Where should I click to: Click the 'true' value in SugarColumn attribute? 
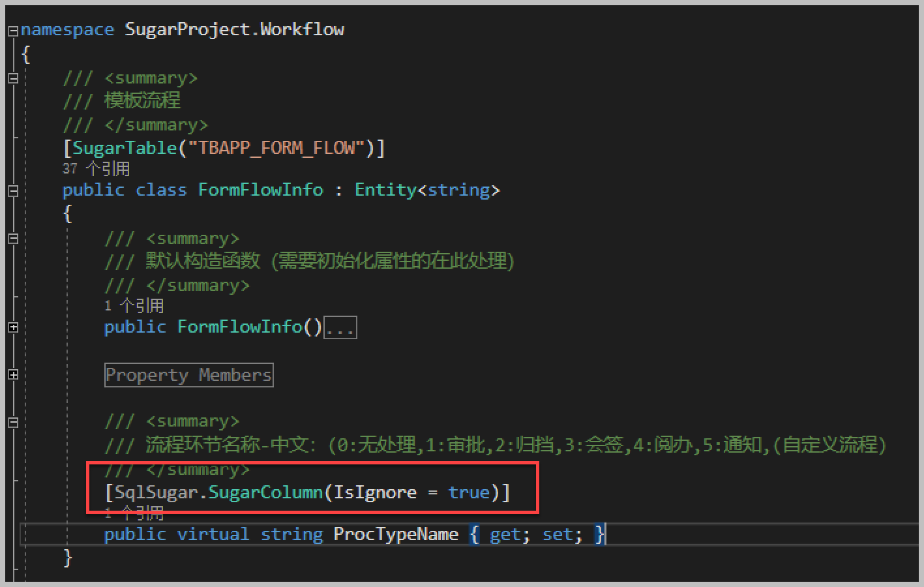pyautogui.click(x=469, y=492)
